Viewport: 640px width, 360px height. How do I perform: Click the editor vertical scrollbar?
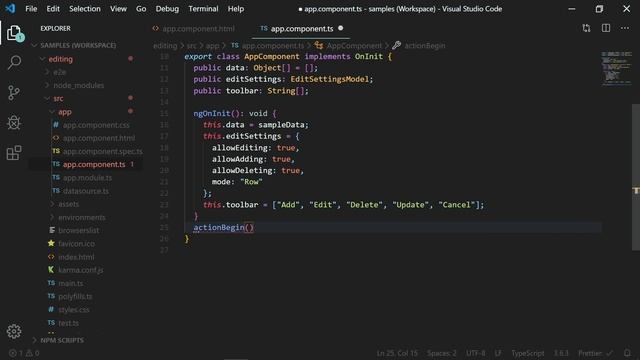(636, 176)
